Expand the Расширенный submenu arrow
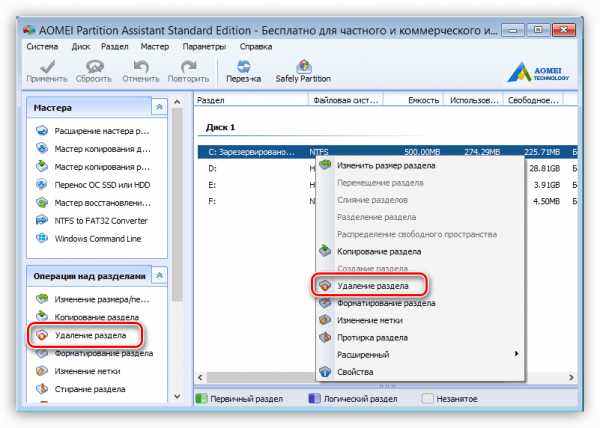The image size is (600, 428). coord(516,354)
